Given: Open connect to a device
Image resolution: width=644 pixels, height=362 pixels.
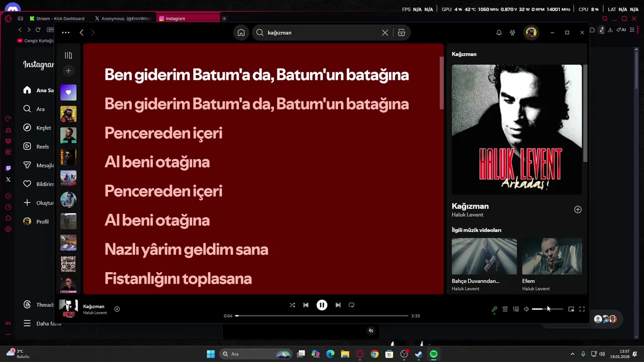Looking at the screenshot, I should point(516,309).
